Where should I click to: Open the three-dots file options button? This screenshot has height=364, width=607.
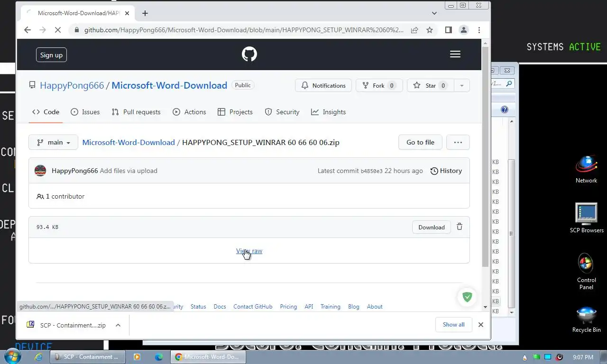458,142
